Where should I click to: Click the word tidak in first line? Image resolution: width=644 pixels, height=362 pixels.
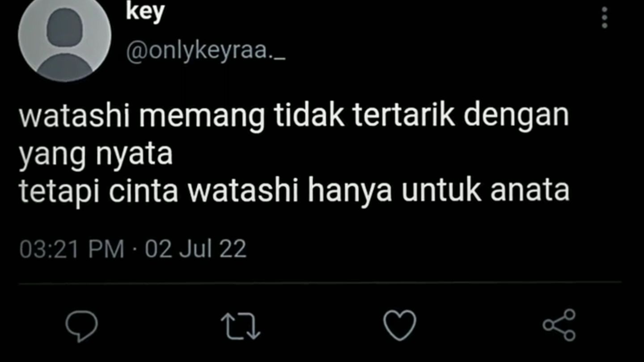coord(308,116)
